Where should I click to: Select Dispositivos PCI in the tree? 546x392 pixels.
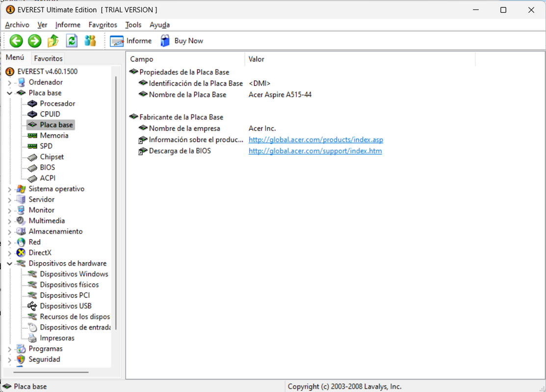click(x=65, y=295)
